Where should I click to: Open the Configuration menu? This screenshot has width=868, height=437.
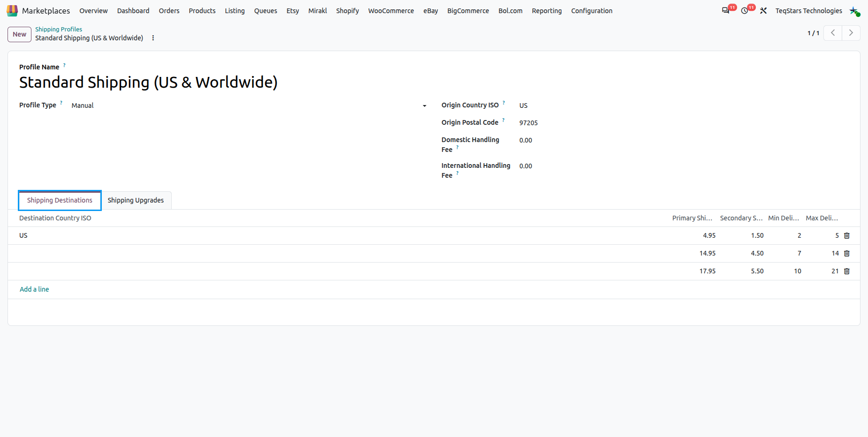pos(592,11)
